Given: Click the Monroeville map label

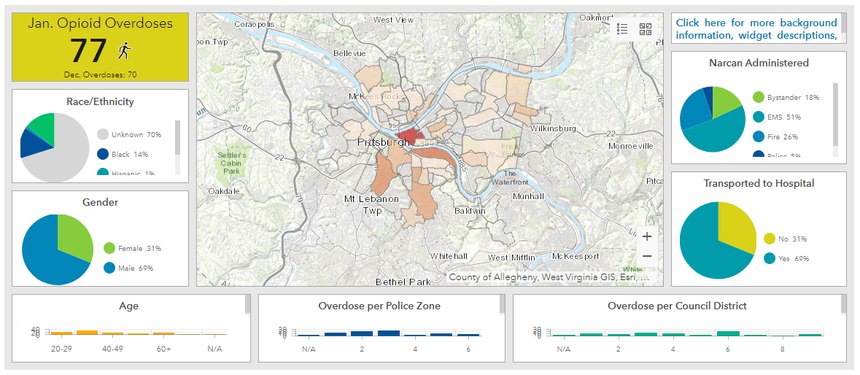Looking at the screenshot, I should 631,146.
